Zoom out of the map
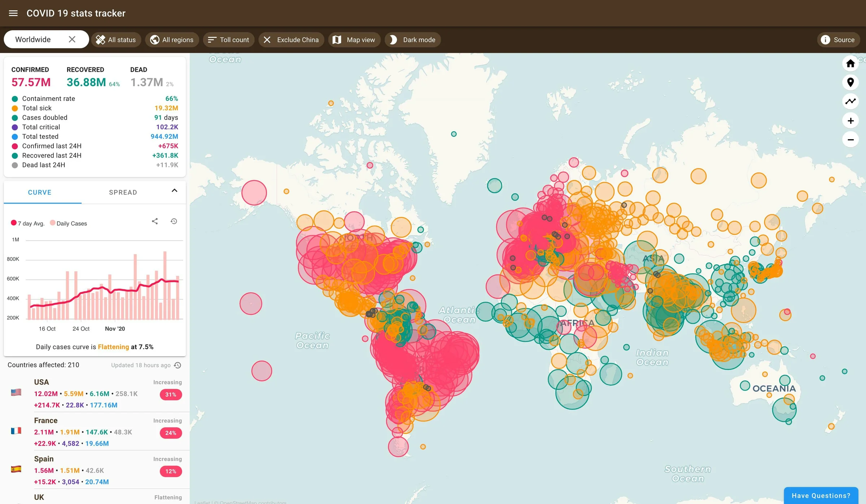This screenshot has width=866, height=504. click(x=850, y=140)
